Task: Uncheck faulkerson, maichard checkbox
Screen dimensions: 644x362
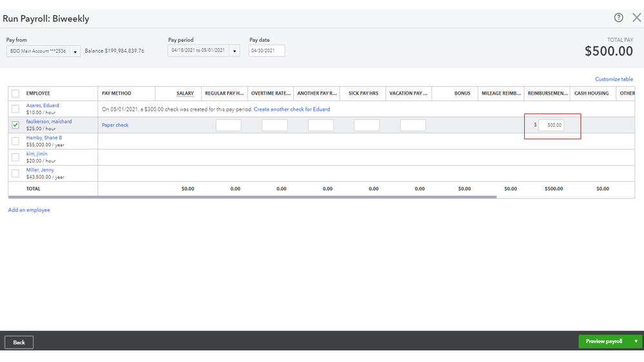Action: (x=15, y=125)
